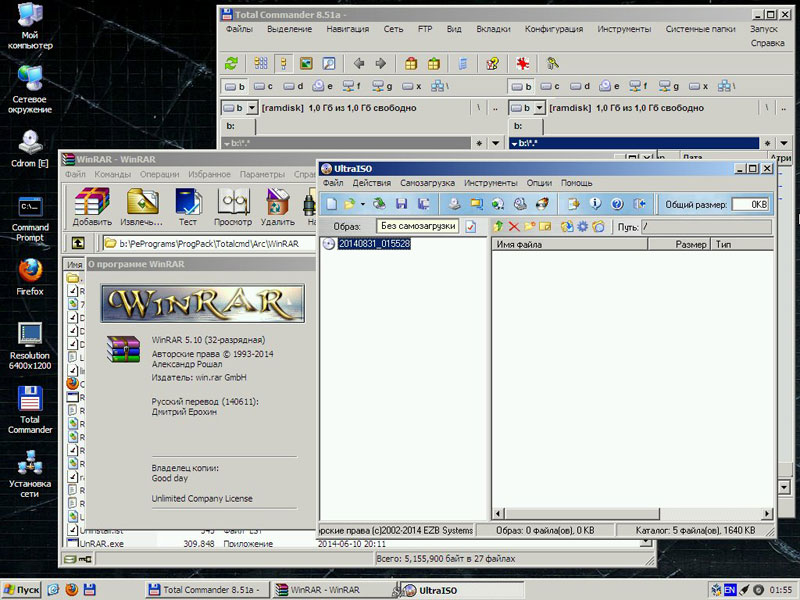
Task: Open the Инструменты menu in UltraISO
Action: (x=491, y=183)
